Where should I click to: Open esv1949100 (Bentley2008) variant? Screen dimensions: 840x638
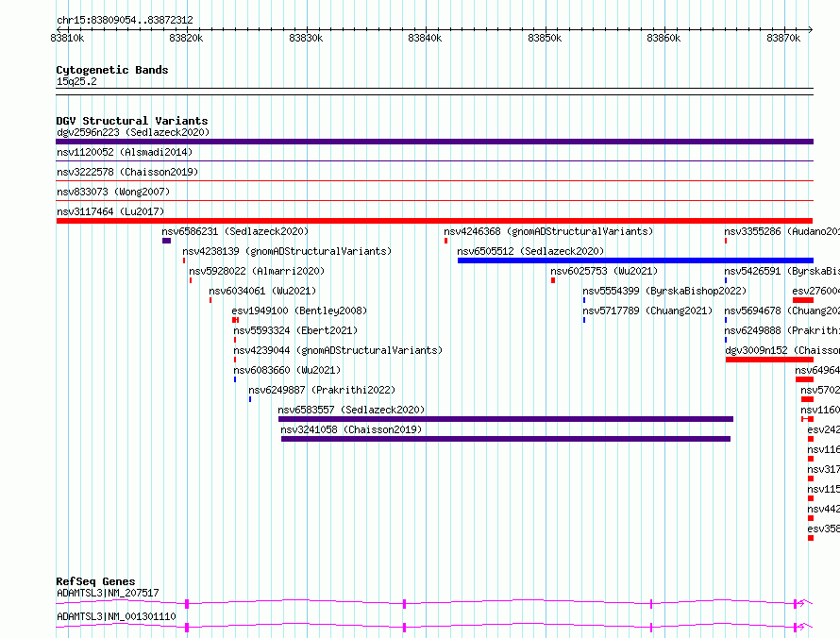299,311
